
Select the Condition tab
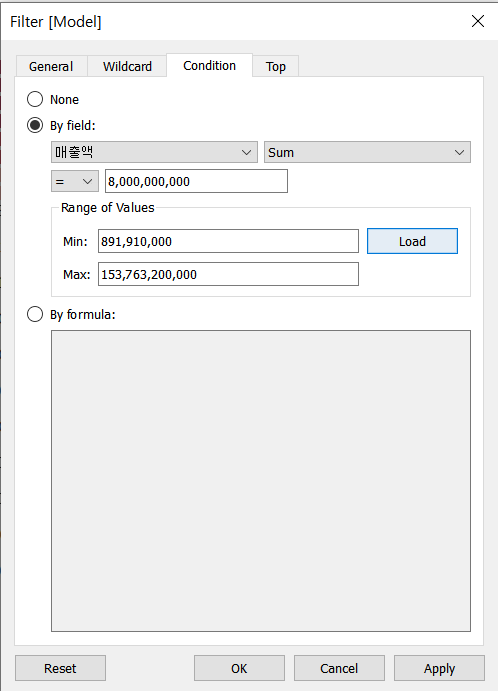click(x=209, y=65)
